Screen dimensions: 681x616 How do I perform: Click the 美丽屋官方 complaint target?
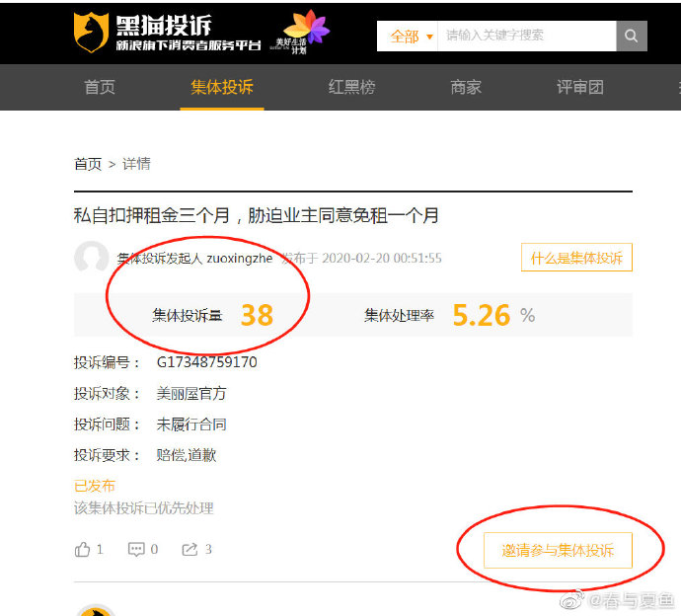[x=191, y=393]
